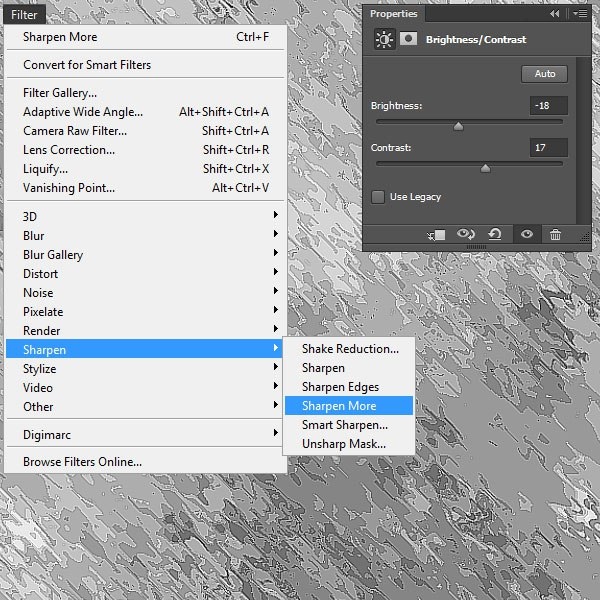
Task: Choose plain Sharpen in the submenu
Action: point(349,368)
